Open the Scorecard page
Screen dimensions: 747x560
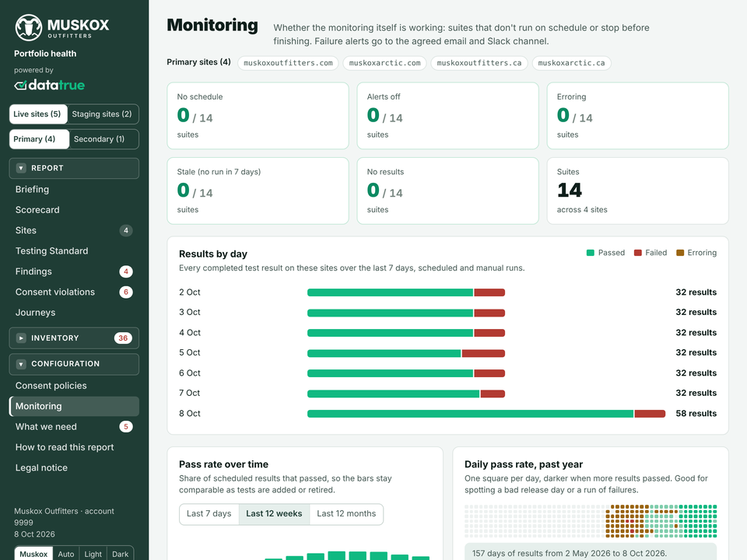tap(74, 210)
